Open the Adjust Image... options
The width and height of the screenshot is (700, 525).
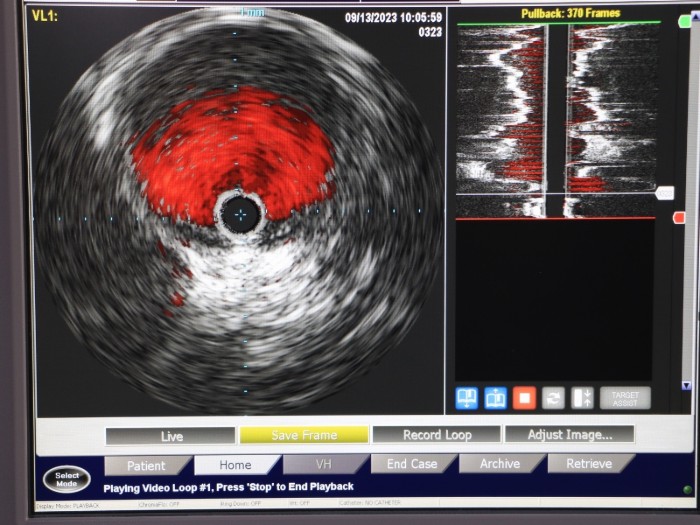tap(569, 434)
